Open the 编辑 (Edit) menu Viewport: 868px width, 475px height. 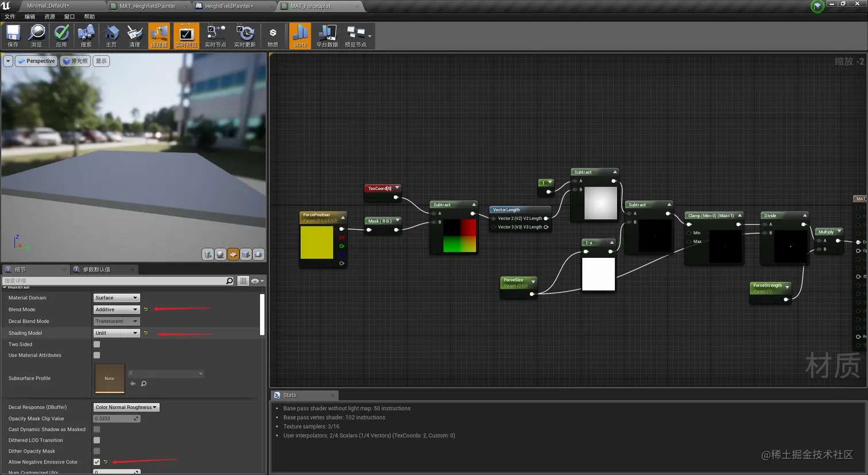click(30, 17)
